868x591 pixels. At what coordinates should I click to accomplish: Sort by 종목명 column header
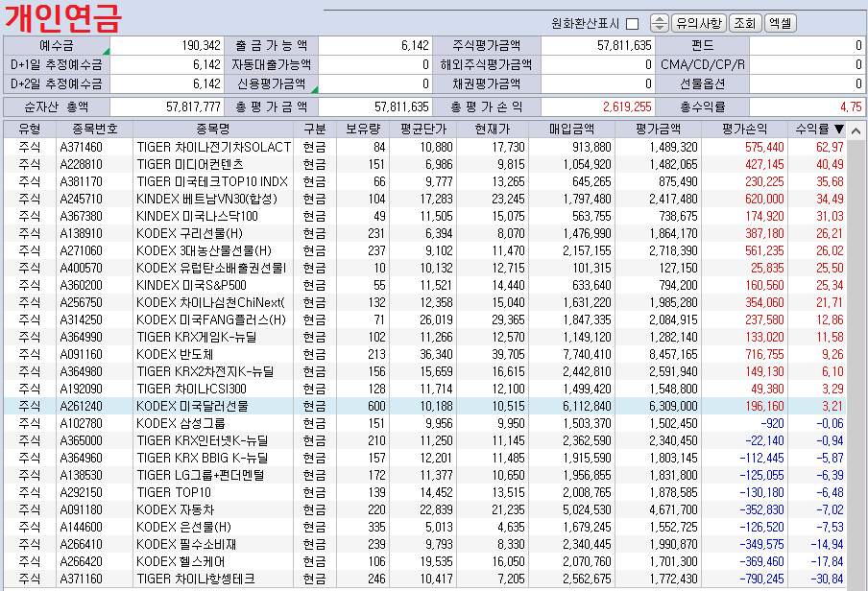213,129
